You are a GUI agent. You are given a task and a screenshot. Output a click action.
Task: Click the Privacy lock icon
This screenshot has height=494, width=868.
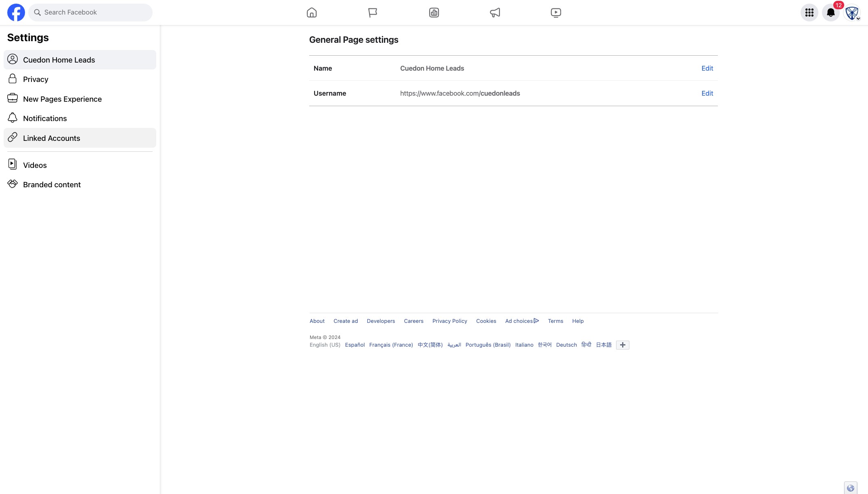13,79
